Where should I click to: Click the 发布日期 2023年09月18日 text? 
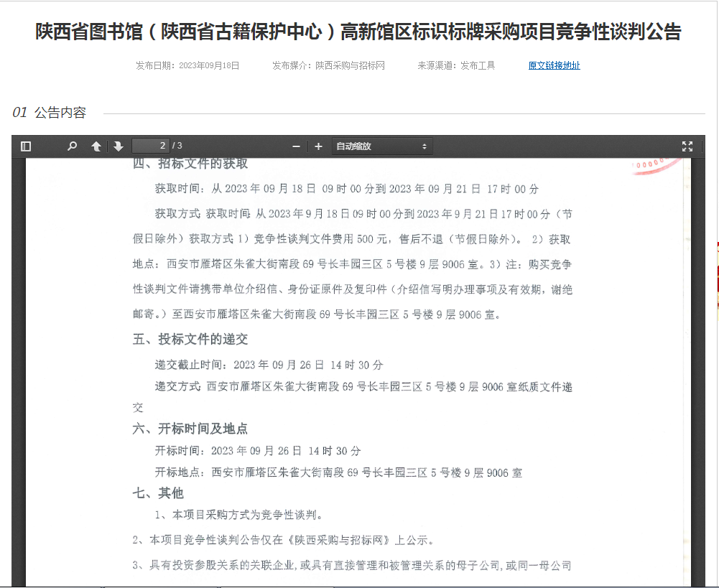pos(187,65)
